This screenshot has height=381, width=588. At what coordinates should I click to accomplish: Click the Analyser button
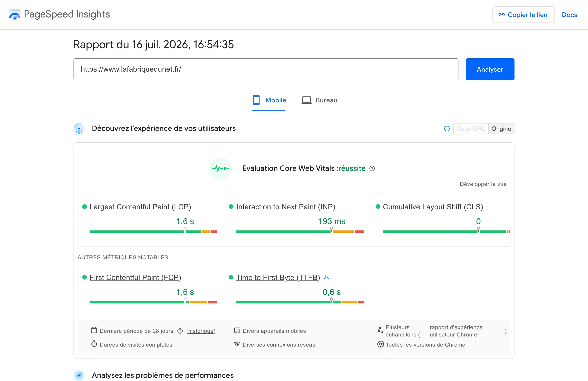tap(490, 69)
